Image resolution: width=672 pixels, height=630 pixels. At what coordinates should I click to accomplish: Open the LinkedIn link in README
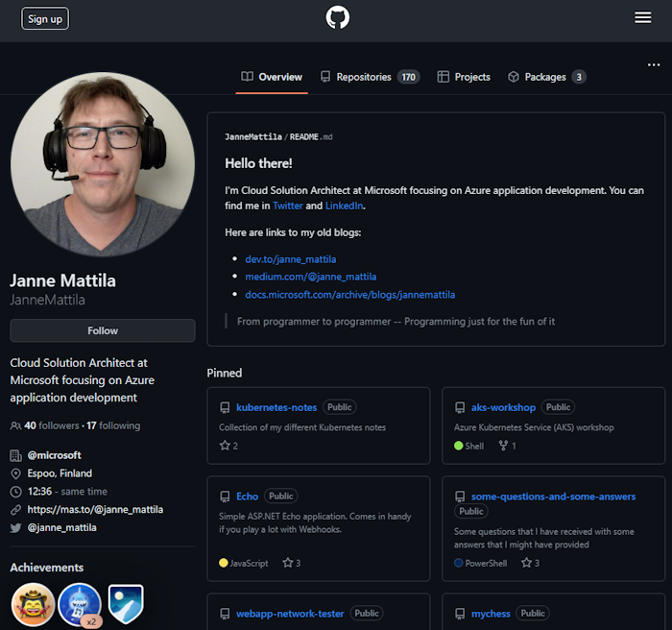pyautogui.click(x=344, y=206)
